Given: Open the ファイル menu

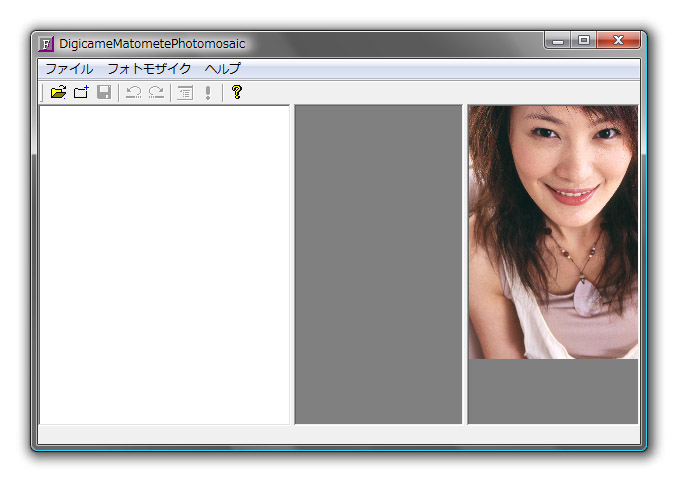Looking at the screenshot, I should pos(69,69).
